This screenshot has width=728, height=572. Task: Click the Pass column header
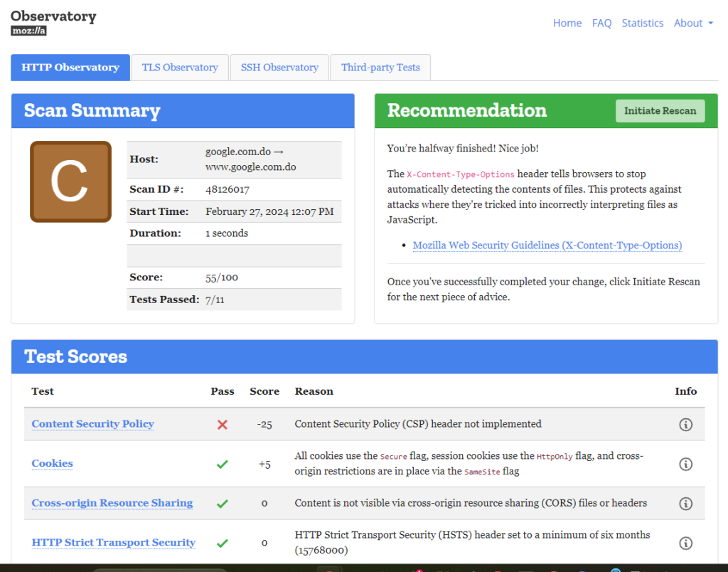pos(223,391)
